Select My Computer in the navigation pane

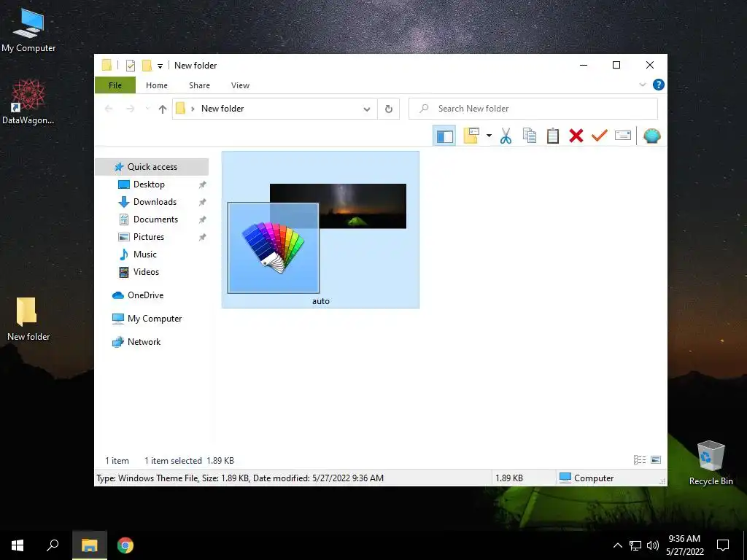155,319
